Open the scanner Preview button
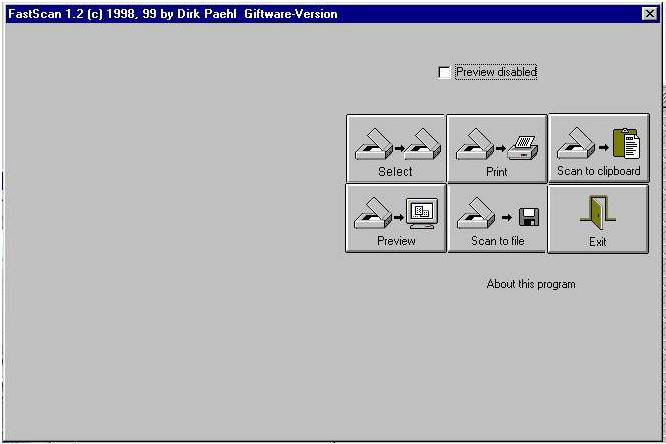This screenshot has width=666, height=444. [x=396, y=218]
